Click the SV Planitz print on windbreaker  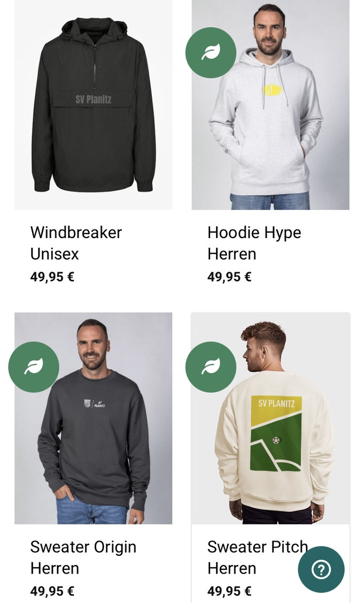coord(94,99)
